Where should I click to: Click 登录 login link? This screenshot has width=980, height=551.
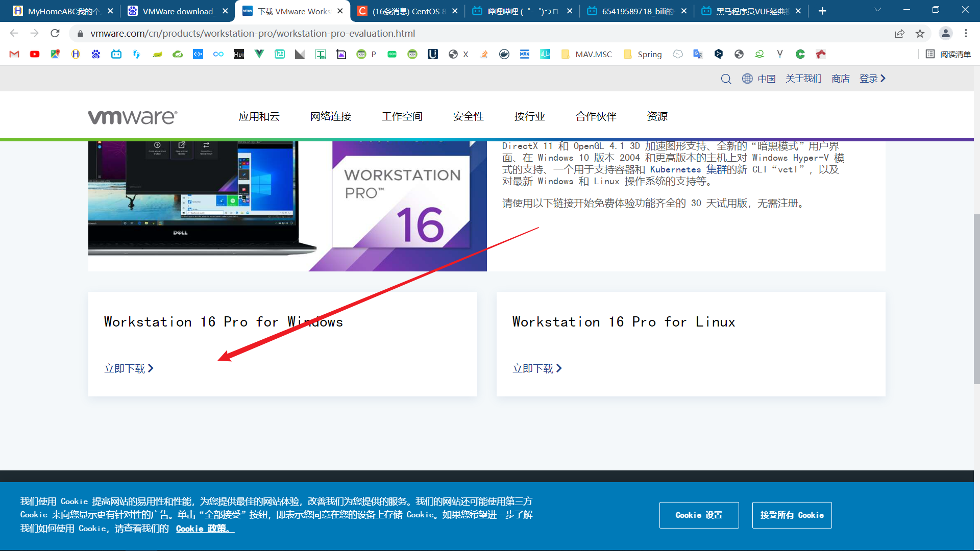pos(872,79)
